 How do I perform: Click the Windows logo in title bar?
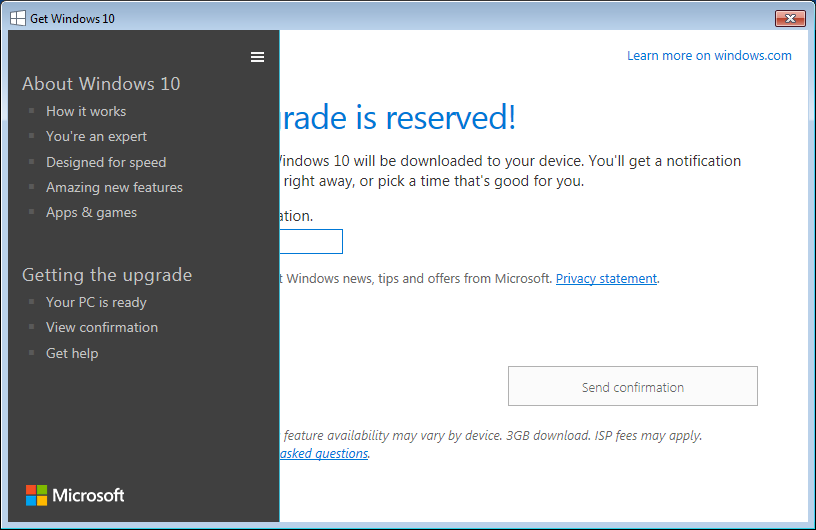[x=18, y=18]
